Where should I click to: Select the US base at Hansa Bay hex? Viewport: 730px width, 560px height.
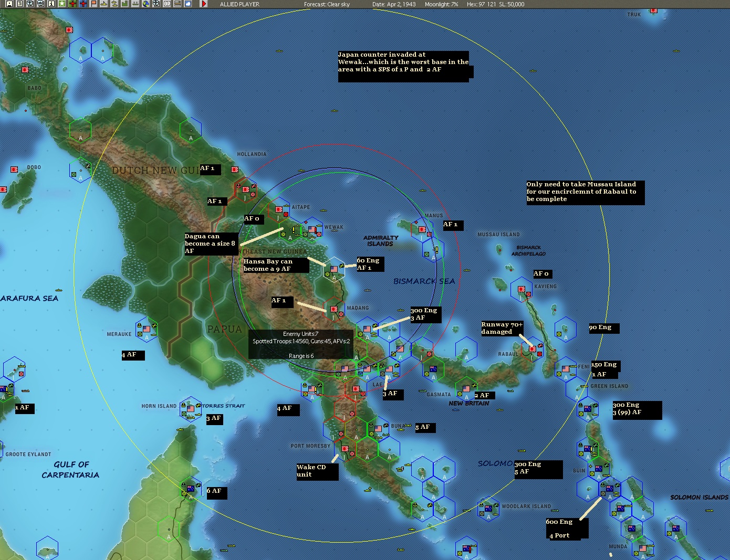coord(334,269)
